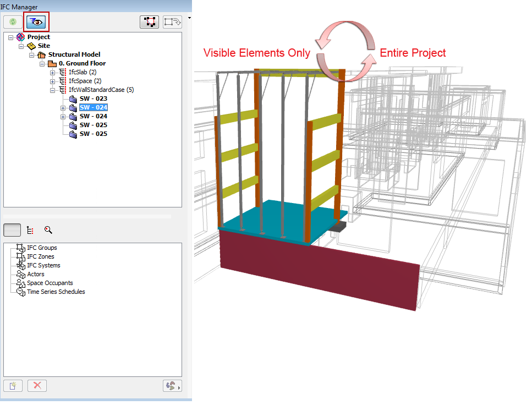The width and height of the screenshot is (532, 405).
Task: Select the Actors entry
Action: pyautogui.click(x=36, y=274)
